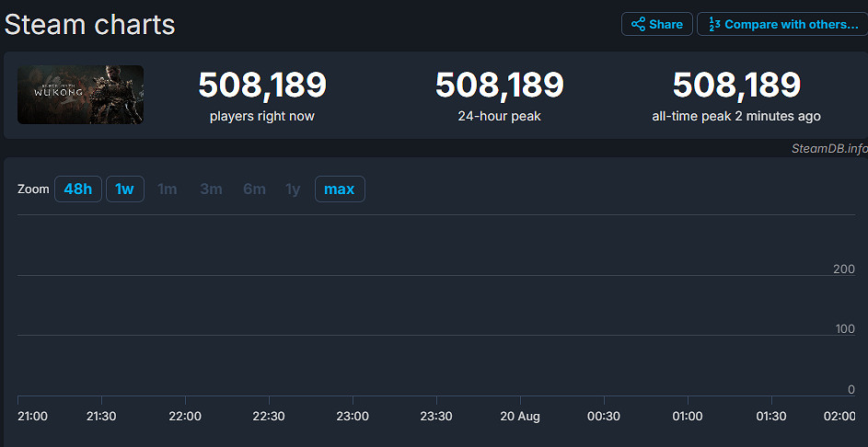
Task: Set chart zoom to max
Action: click(340, 189)
